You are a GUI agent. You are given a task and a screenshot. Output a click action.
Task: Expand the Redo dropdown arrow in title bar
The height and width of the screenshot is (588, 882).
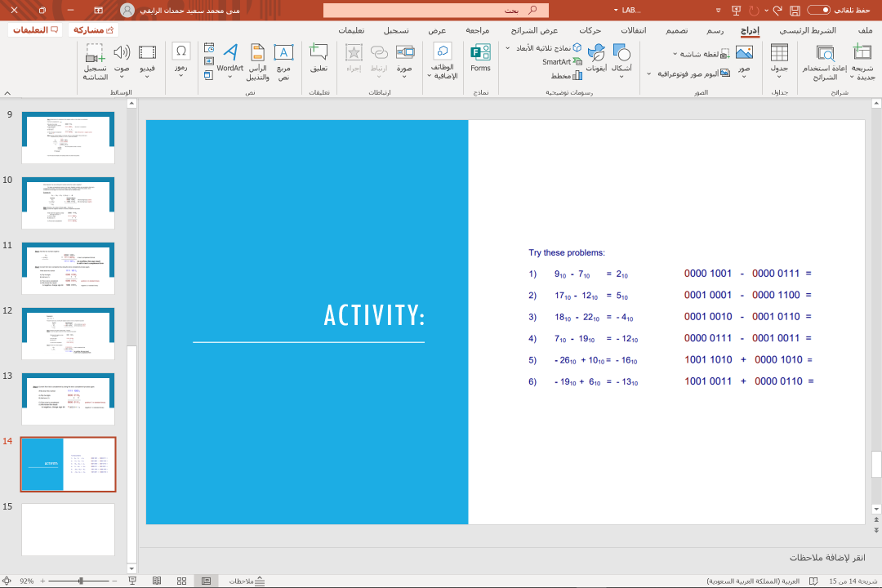[766, 10]
